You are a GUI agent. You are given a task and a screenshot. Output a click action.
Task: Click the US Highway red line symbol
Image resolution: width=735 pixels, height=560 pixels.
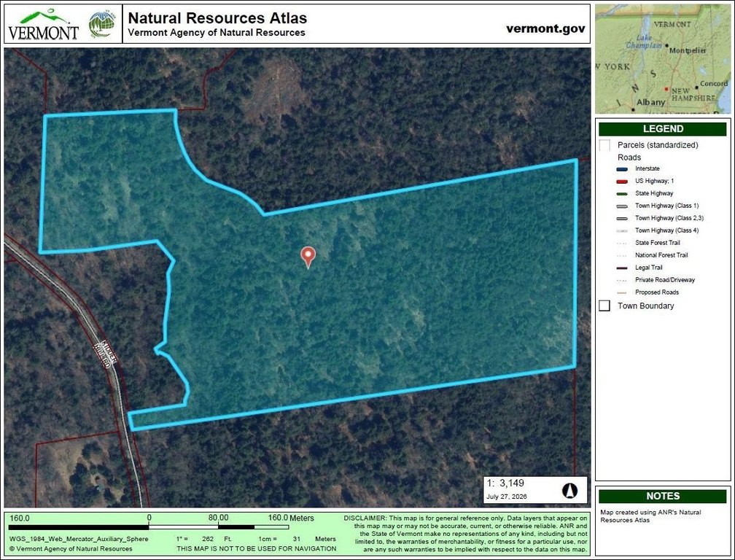pyautogui.click(x=622, y=182)
